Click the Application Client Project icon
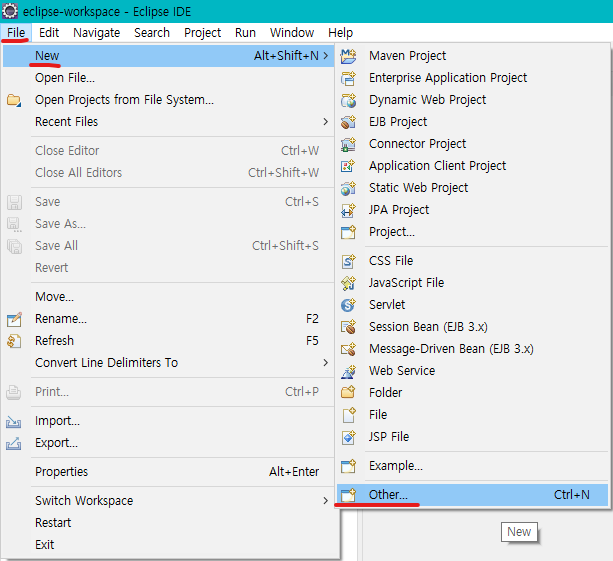The image size is (613, 561). 348,166
